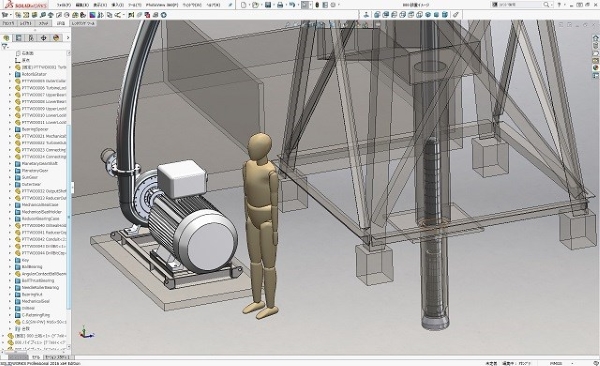
Task: Open the ツール(T) menu
Action: [134, 5]
